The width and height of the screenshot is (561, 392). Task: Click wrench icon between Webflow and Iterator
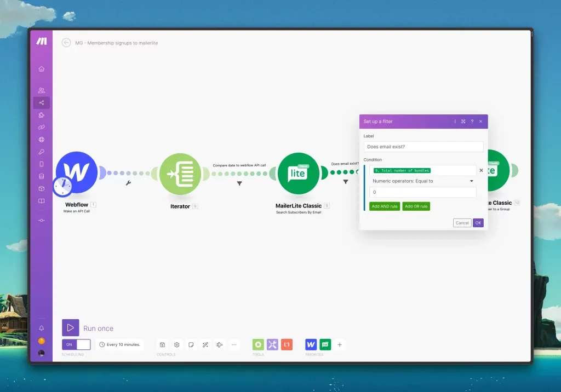(x=128, y=183)
